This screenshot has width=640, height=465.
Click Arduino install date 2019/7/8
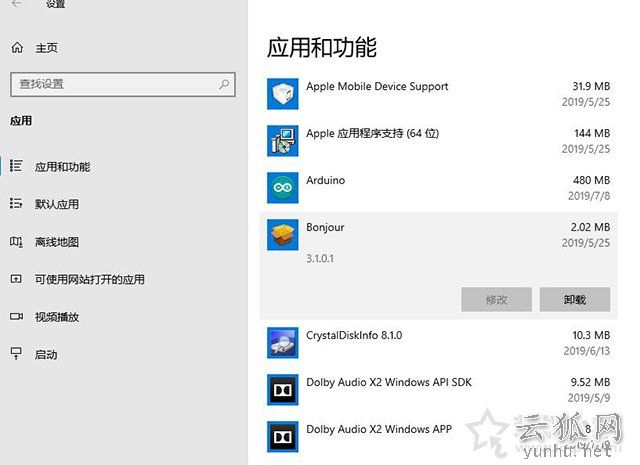coord(589,196)
